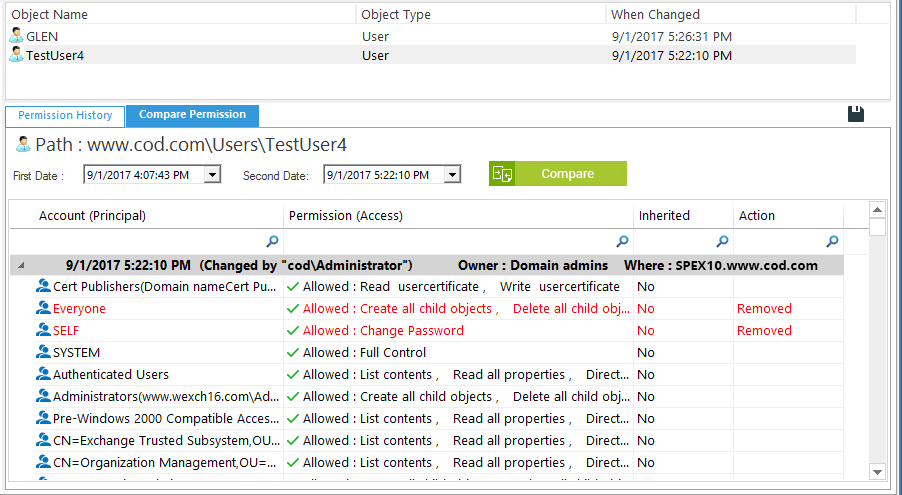Click green checkmark in SYSTEM row
This screenshot has width=902, height=495.
(293, 352)
